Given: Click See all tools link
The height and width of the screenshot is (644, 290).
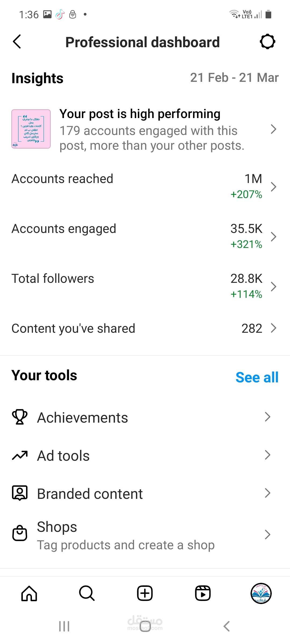Looking at the screenshot, I should tap(257, 377).
